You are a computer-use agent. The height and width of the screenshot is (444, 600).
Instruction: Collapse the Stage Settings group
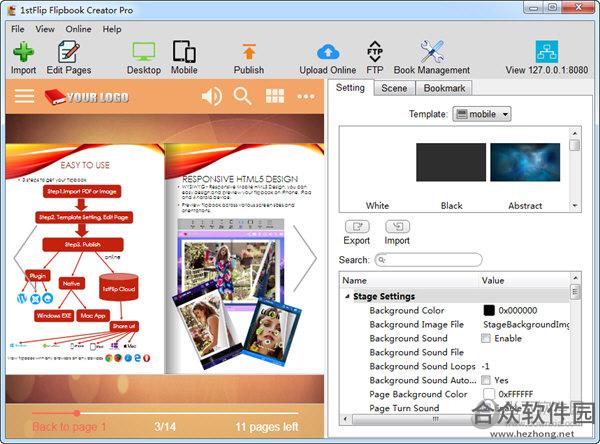point(347,296)
